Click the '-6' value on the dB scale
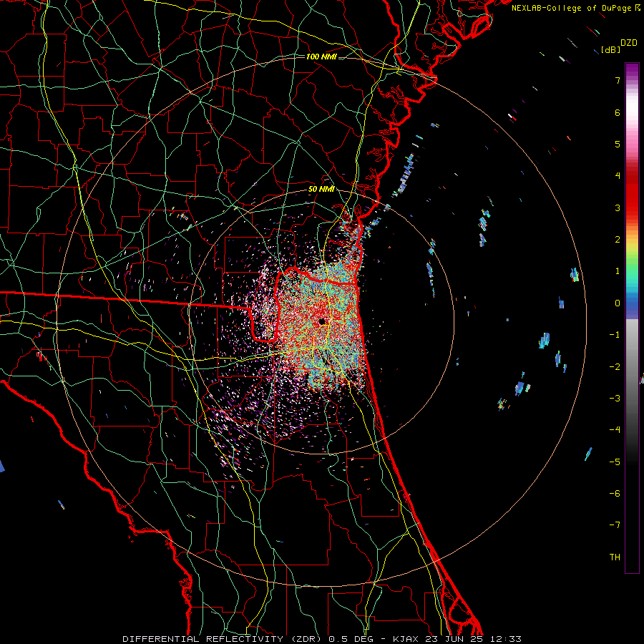 pyautogui.click(x=615, y=494)
